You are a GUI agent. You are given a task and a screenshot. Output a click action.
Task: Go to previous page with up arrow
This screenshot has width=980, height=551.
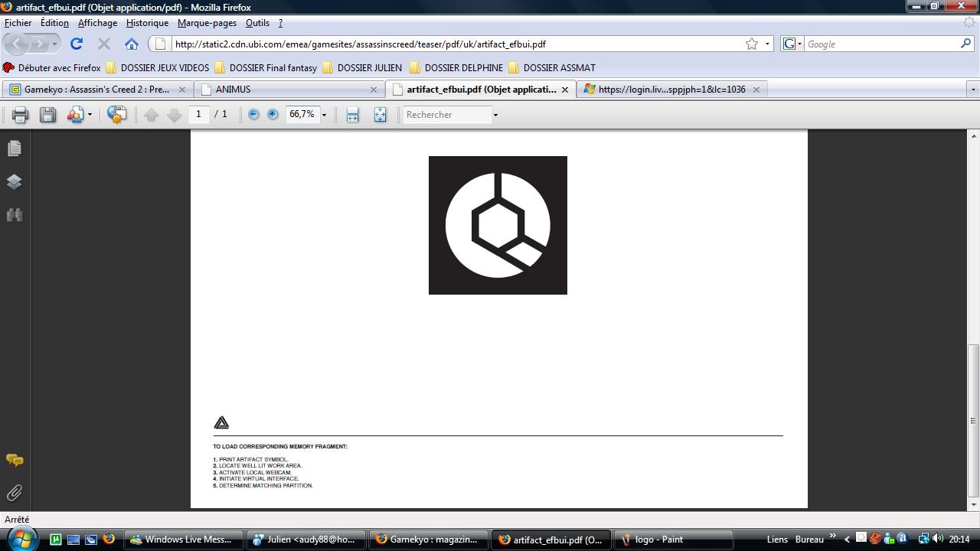coord(151,115)
